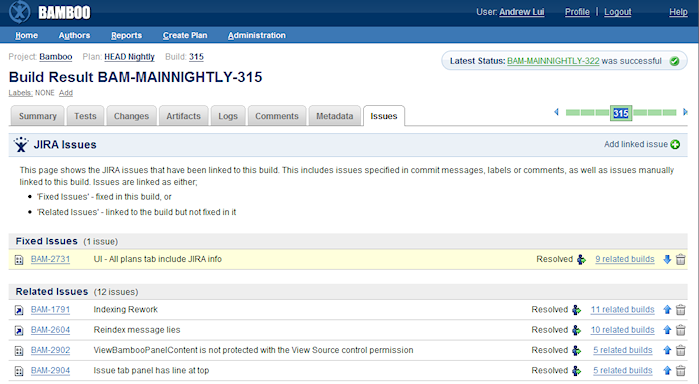The image size is (699, 384).
Task: Delete the BAM-2904 issue link
Action: [680, 371]
